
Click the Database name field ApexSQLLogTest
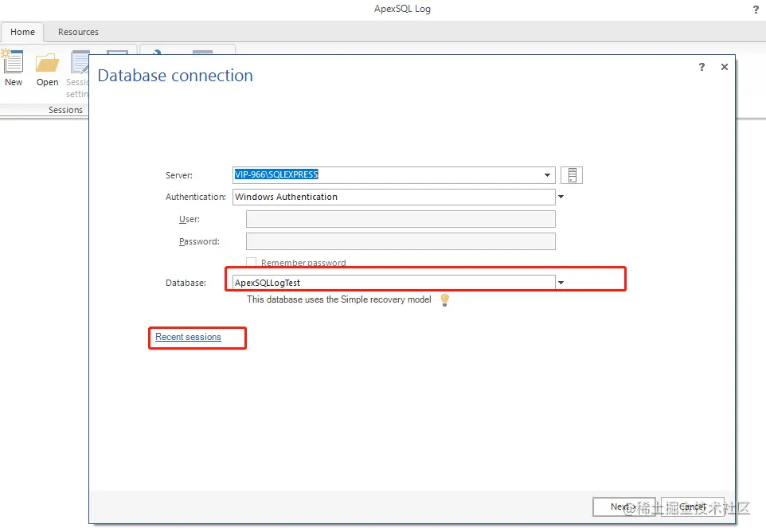tap(393, 283)
